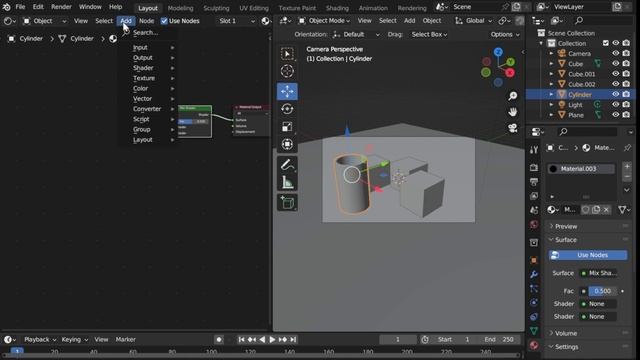This screenshot has width=640, height=360.
Task: Disable Plane in renders via camera icon
Action: [x=626, y=115]
